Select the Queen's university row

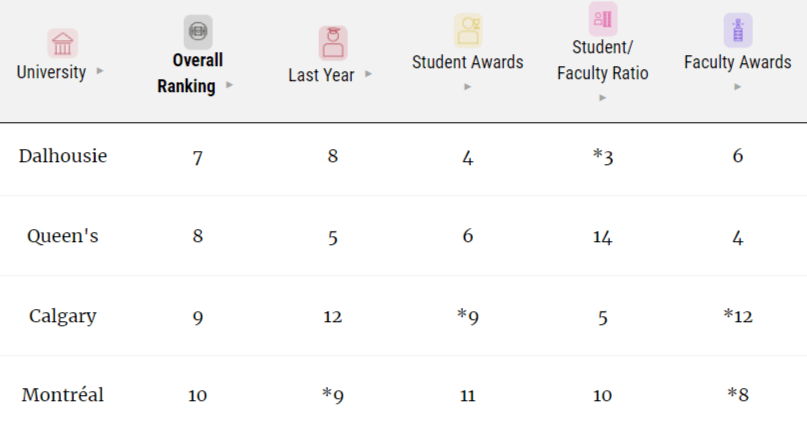(x=404, y=236)
